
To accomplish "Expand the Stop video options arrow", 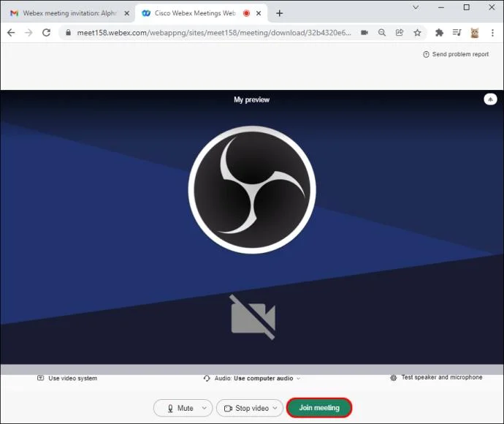I will 275,408.
